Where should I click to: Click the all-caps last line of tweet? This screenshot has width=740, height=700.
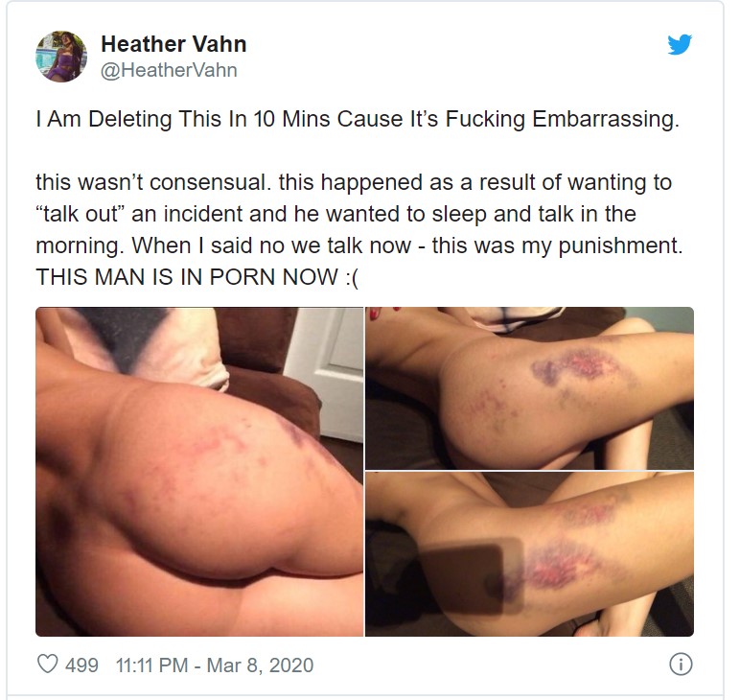coord(197,276)
